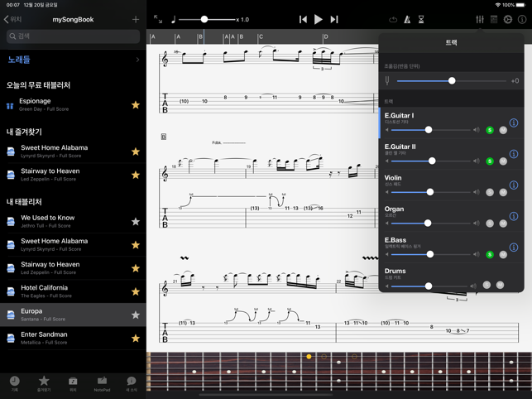The width and height of the screenshot is (532, 399).
Task: Mute the E.Guitar II track
Action: 503,161
